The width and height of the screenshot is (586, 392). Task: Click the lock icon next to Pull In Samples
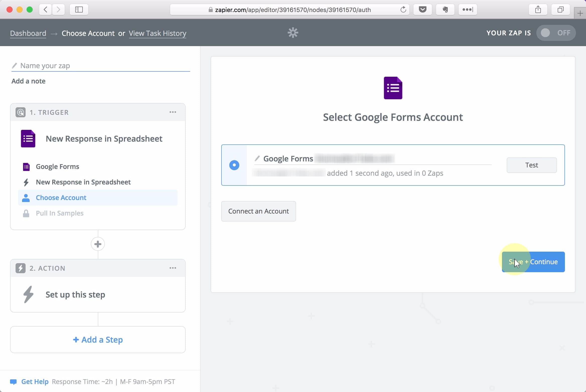[x=26, y=213]
